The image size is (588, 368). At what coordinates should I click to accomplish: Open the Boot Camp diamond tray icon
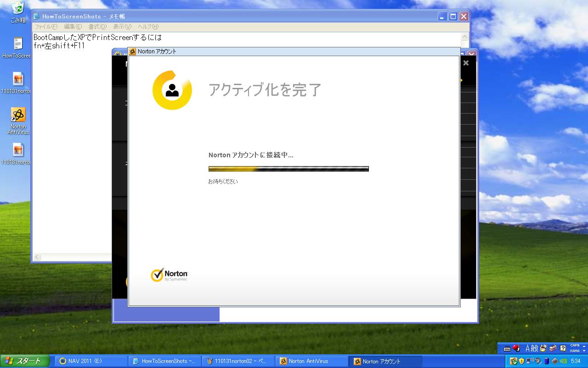click(555, 361)
